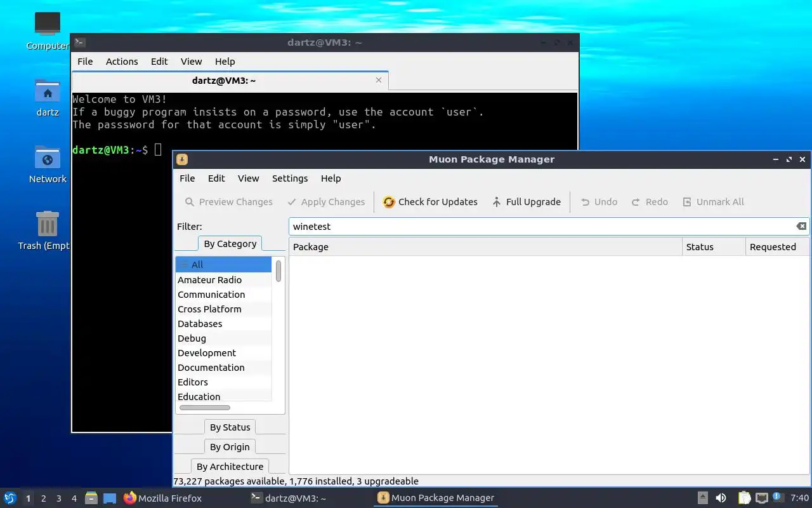812x508 pixels.
Task: Select the Editors category
Action: pos(223,382)
